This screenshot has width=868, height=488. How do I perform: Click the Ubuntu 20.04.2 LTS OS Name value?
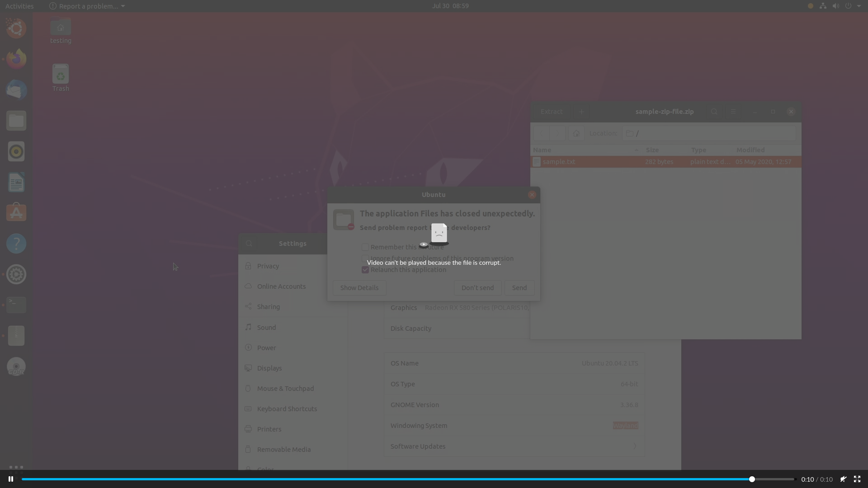pyautogui.click(x=610, y=363)
